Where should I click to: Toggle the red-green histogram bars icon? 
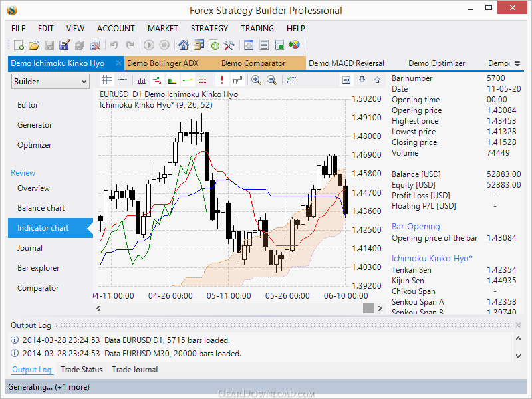coord(237,80)
